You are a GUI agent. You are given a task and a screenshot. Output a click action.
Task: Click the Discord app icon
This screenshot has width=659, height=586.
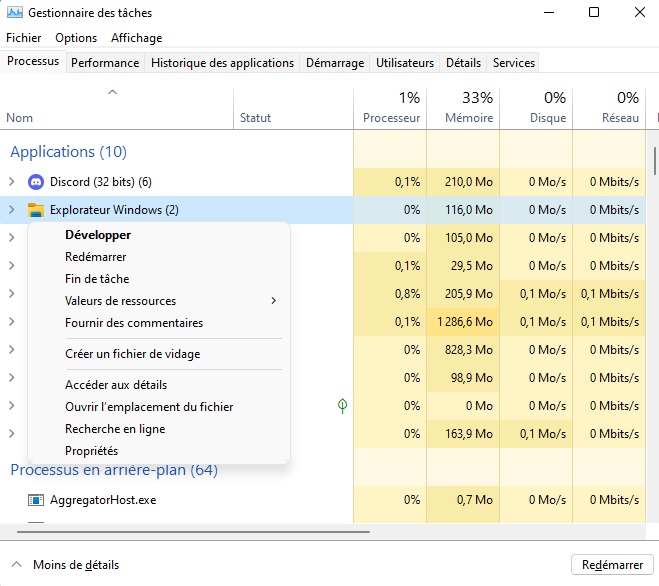[36, 182]
